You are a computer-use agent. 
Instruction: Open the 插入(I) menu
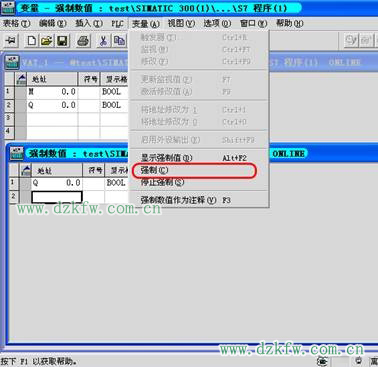(89, 23)
